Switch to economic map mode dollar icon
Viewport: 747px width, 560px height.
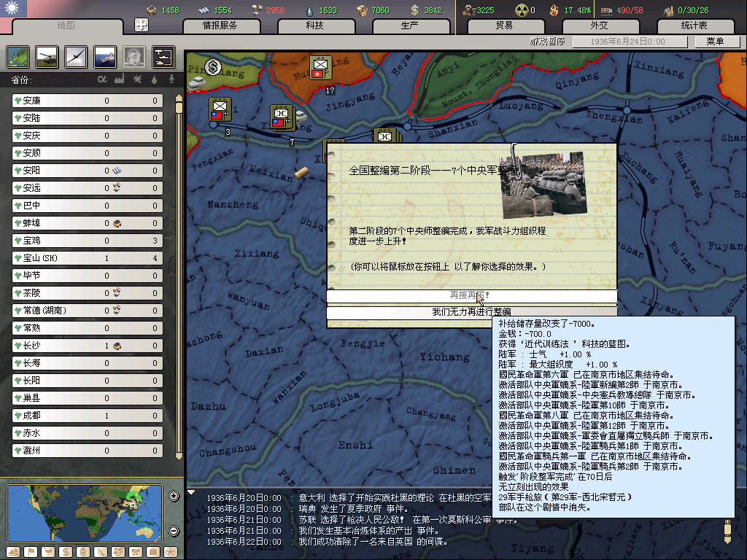(65, 551)
